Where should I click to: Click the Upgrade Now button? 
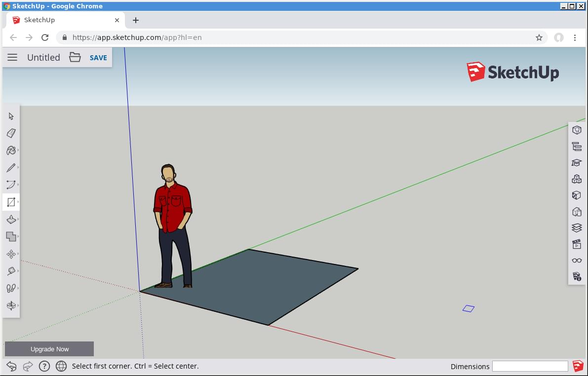[49, 349]
